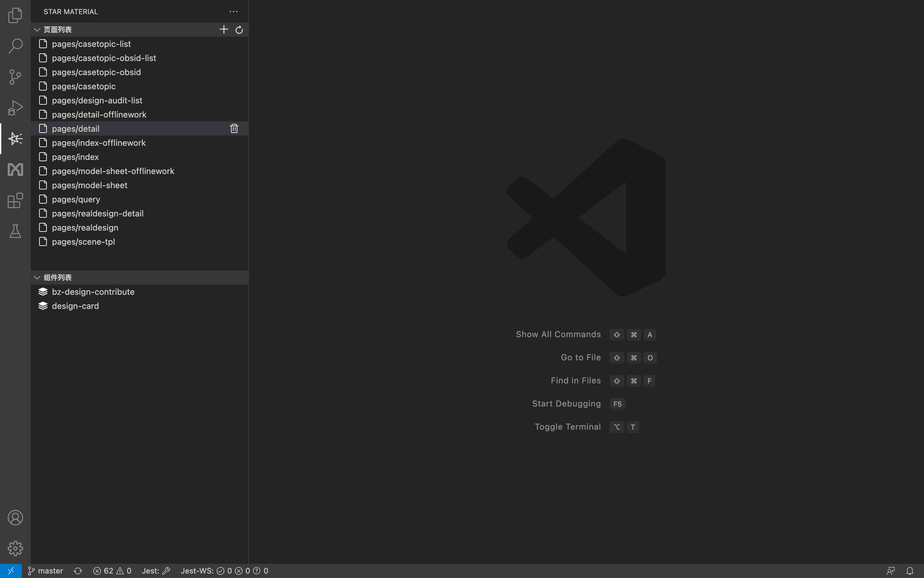Click the Jest status item
Screen dimensions: 924x578
[156, 571]
